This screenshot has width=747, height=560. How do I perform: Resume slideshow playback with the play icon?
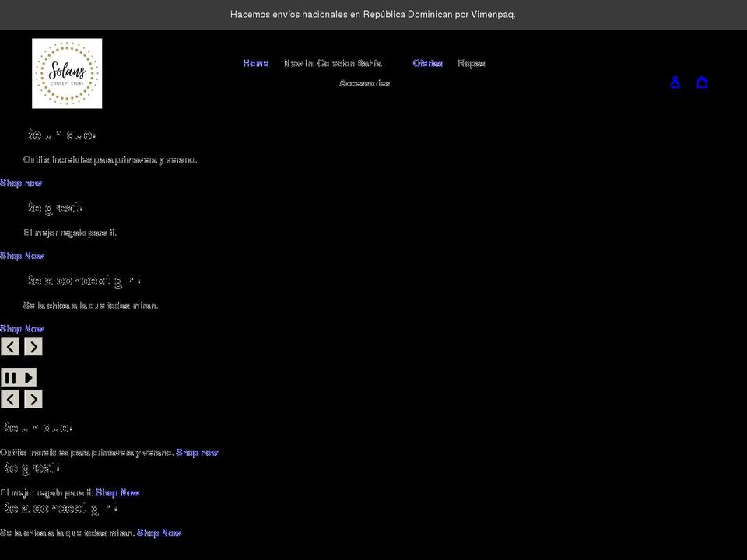(x=26, y=376)
